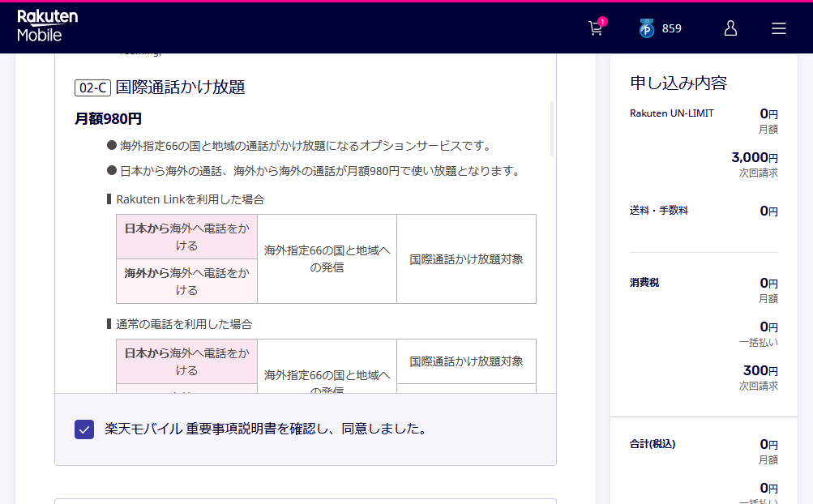Click the 海外指定66の国と地域の通話 bullet text
The image size is (813, 504).
point(306,146)
